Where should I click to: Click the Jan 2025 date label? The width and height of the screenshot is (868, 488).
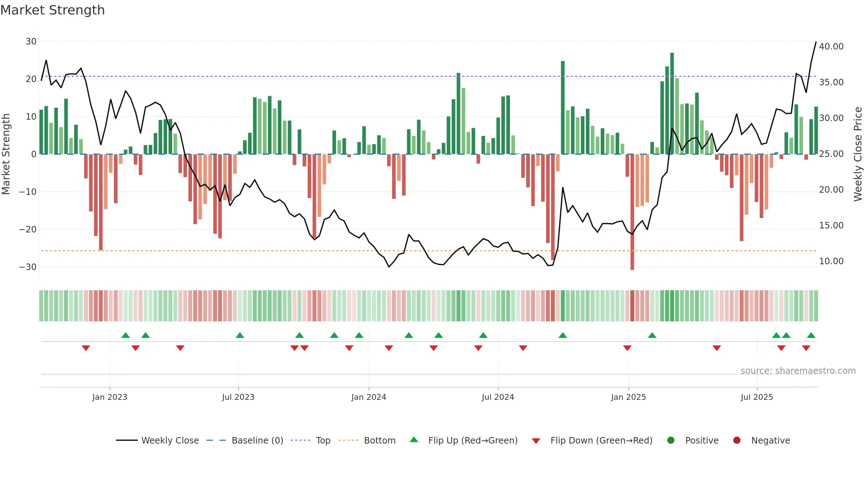[x=628, y=397]
